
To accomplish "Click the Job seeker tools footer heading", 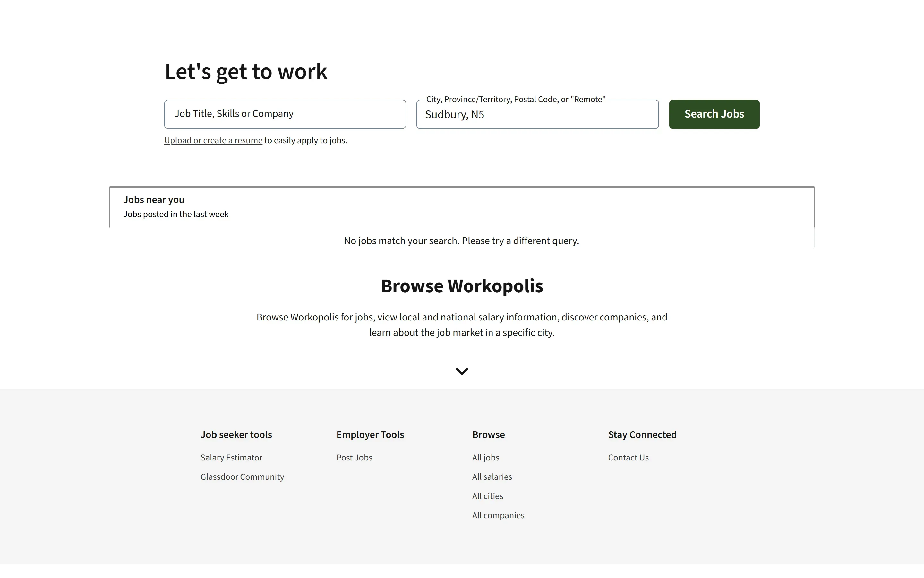I will [236, 435].
